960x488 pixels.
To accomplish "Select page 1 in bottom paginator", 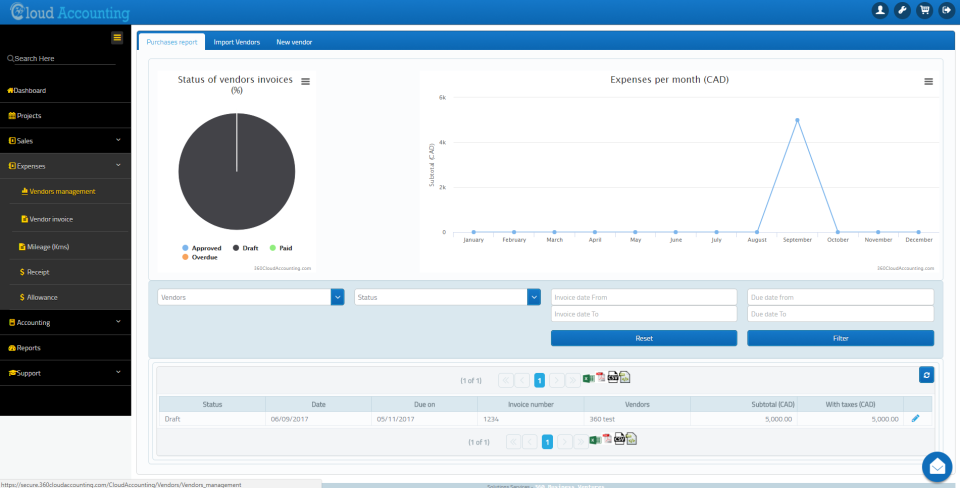I will [x=547, y=441].
